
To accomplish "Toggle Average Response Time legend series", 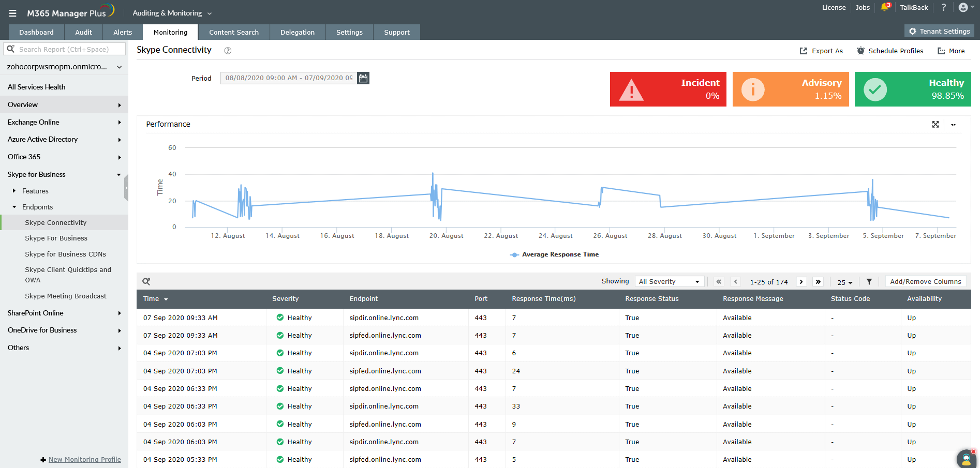I will (x=554, y=254).
